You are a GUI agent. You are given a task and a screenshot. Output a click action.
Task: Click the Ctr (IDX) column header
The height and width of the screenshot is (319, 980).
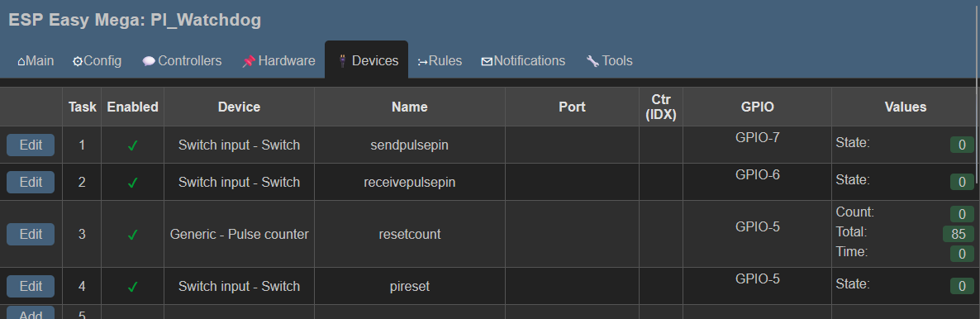pos(660,107)
